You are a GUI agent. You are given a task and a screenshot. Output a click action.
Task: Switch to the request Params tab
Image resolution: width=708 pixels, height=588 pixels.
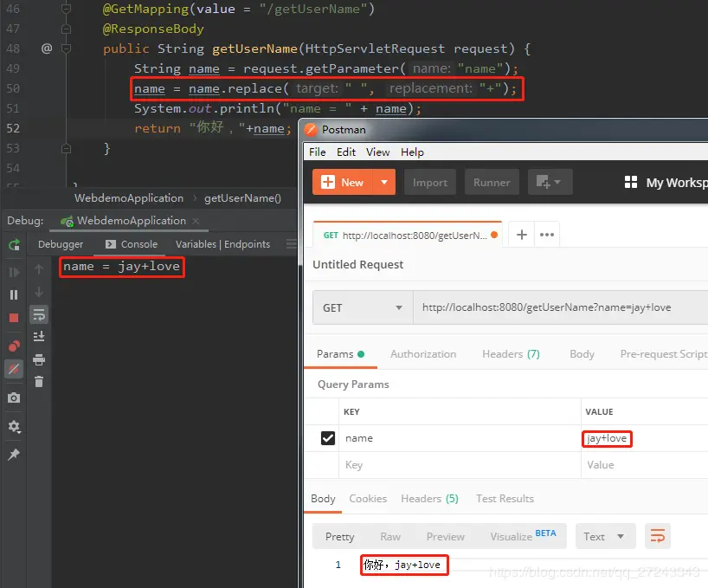340,354
